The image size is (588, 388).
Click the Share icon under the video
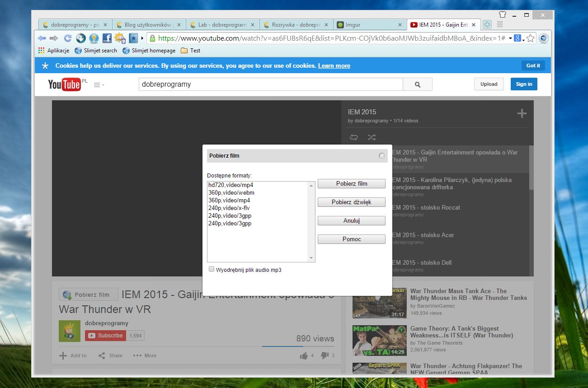[x=102, y=355]
